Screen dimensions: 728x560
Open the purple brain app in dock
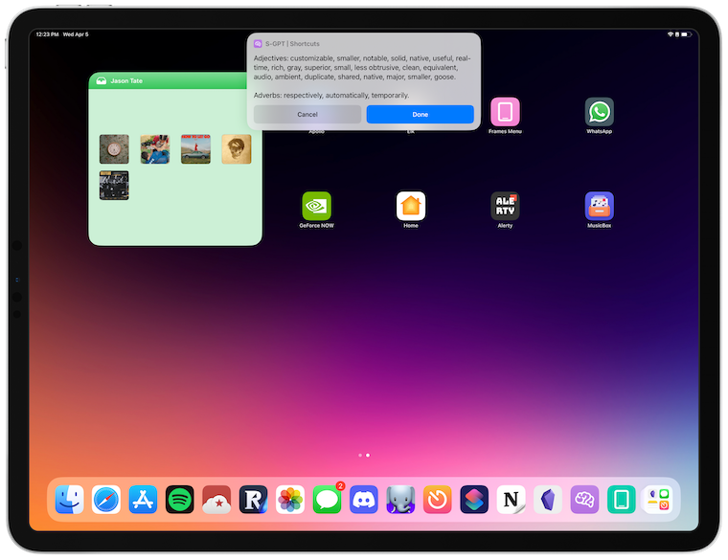(584, 500)
